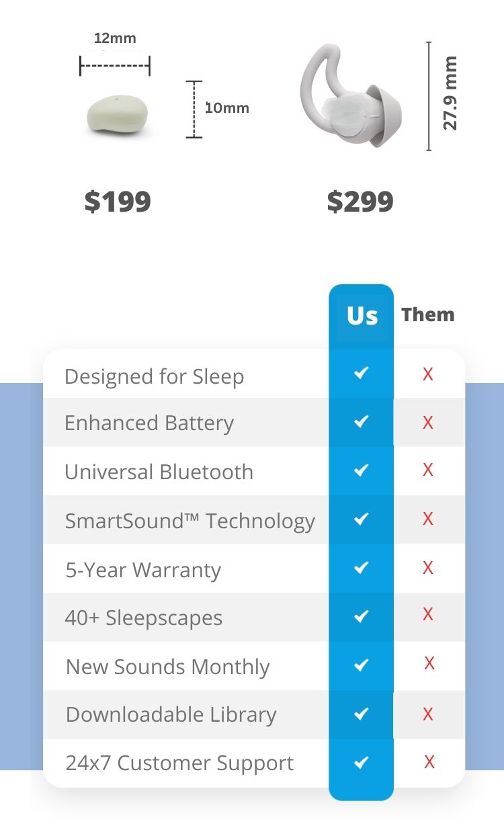The image size is (504, 840).
Task: Click the red X for SmartSound Technology
Action: point(428,518)
